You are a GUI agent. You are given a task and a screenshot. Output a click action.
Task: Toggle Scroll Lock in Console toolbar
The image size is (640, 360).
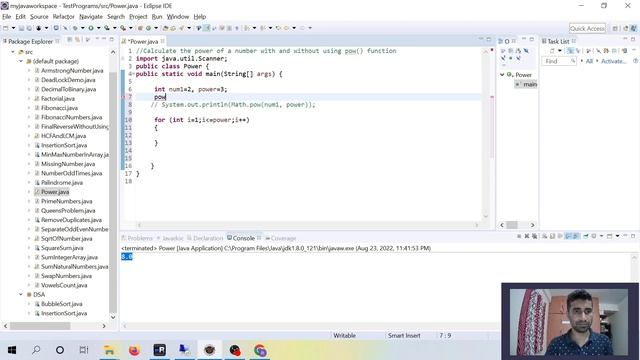(552, 236)
